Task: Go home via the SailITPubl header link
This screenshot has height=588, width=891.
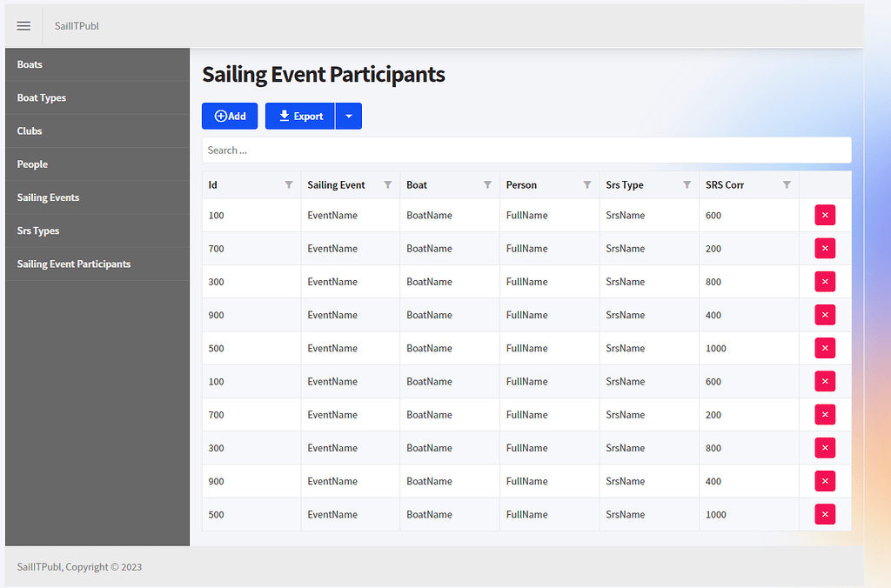Action: 76,25
